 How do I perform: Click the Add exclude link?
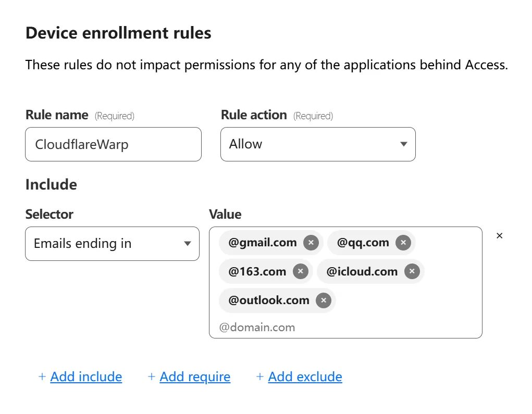(305, 377)
